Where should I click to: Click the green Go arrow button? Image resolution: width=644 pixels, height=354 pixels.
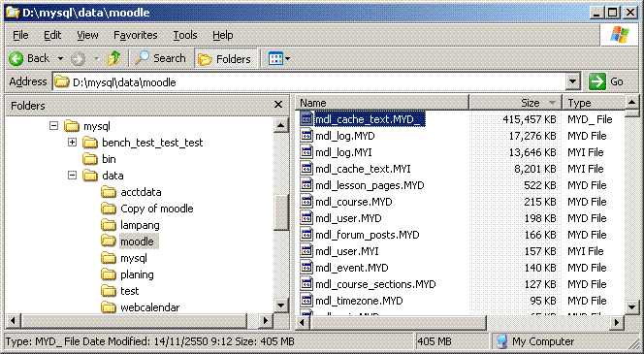[597, 81]
